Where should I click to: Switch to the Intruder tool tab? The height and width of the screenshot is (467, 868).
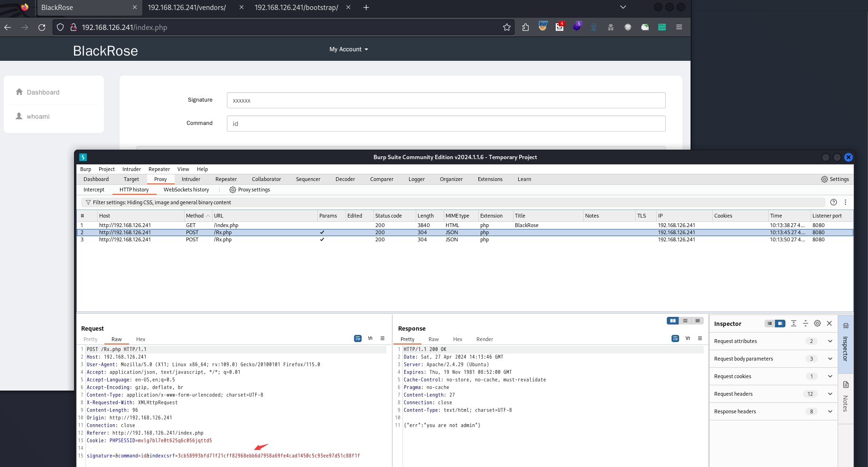pos(191,179)
